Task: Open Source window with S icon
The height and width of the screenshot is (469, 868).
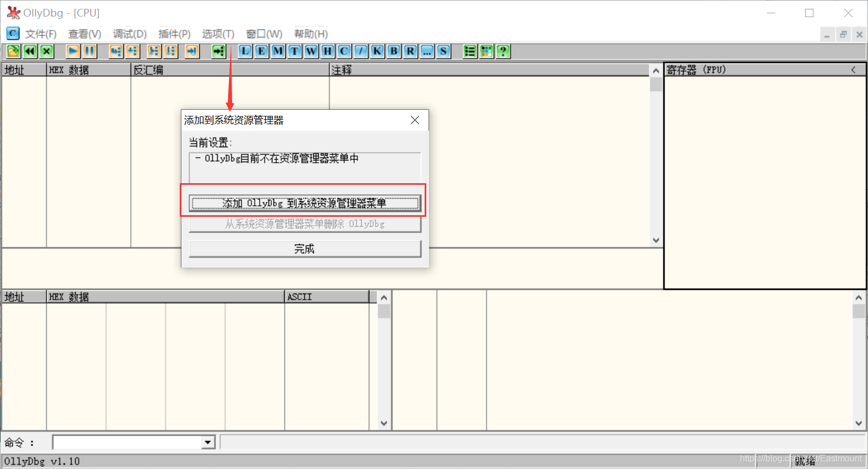Action: tap(443, 51)
